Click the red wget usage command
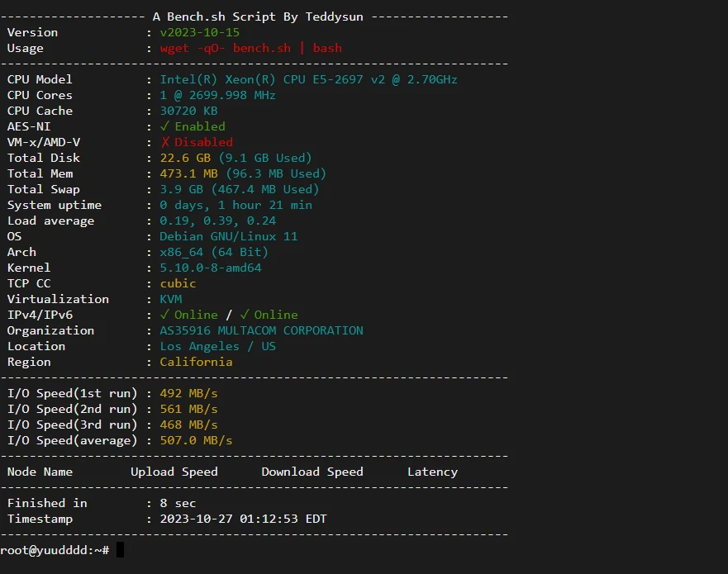 point(250,48)
